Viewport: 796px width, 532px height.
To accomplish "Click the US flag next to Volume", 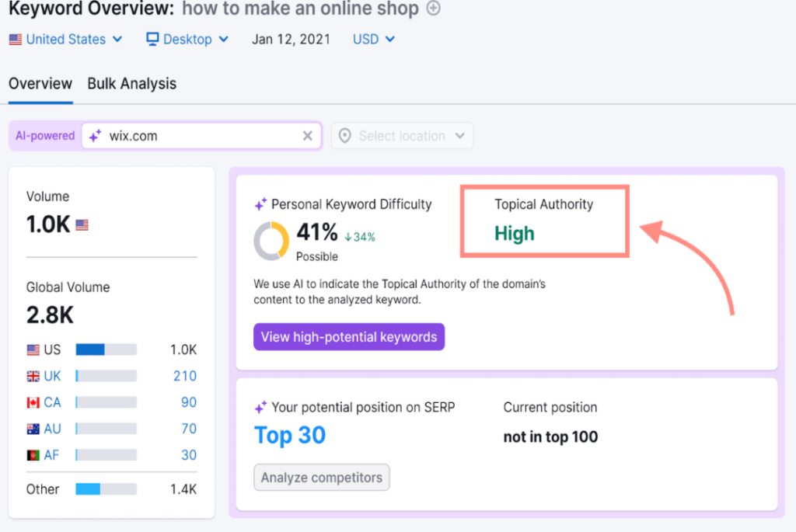I will coord(82,225).
